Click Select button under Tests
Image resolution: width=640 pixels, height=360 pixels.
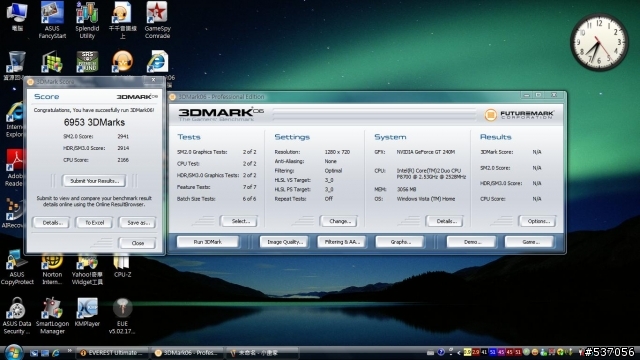(x=240, y=221)
